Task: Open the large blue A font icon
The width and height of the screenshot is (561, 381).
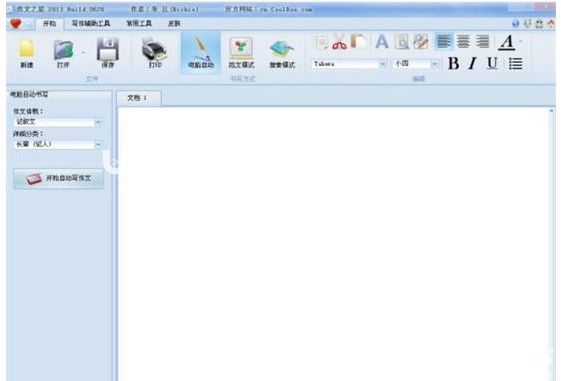Action: click(x=382, y=41)
